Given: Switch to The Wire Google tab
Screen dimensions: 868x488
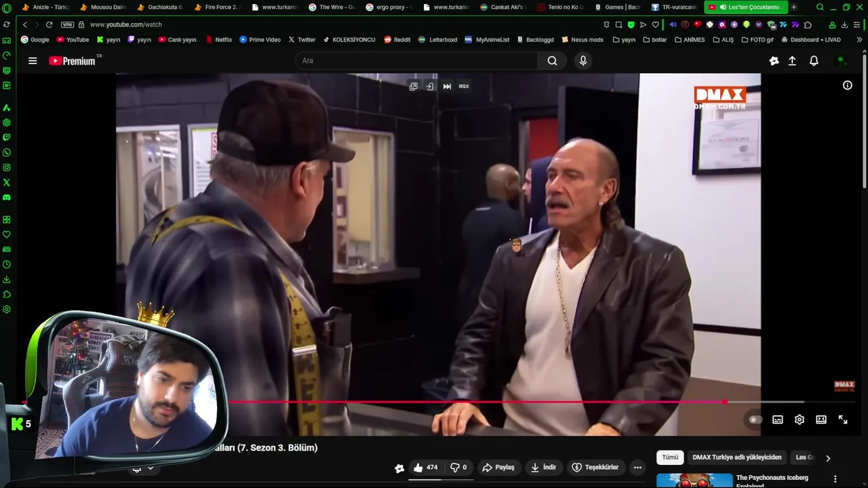Looking at the screenshot, I should pos(332,7).
